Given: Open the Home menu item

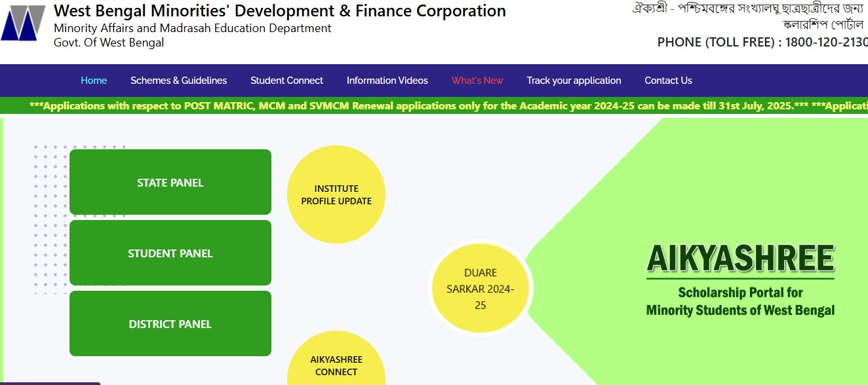Looking at the screenshot, I should (94, 81).
